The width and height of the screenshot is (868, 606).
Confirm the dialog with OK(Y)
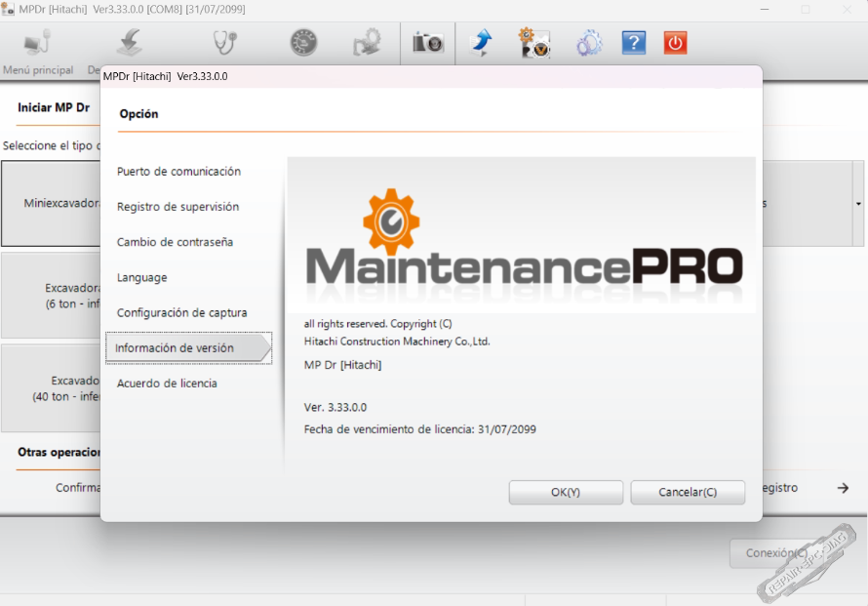tap(566, 492)
